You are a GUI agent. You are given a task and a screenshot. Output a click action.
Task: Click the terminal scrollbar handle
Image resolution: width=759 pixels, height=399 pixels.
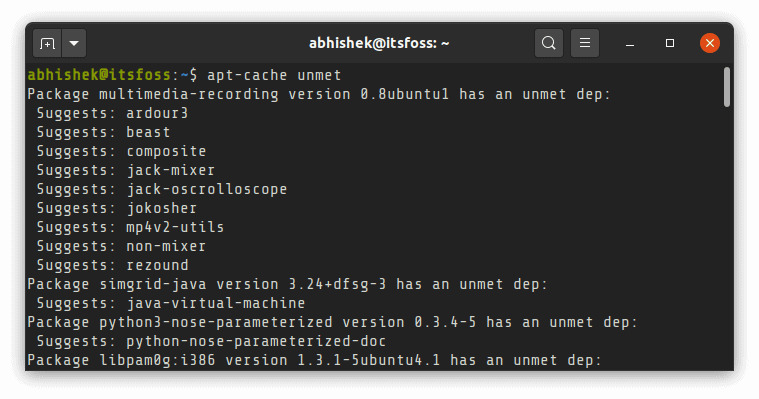tap(727, 87)
